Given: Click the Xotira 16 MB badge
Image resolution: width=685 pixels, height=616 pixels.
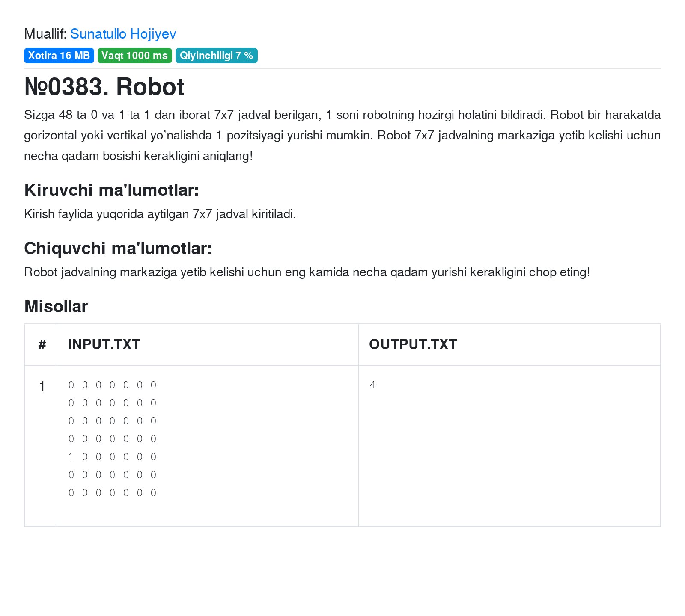Looking at the screenshot, I should click(x=59, y=56).
